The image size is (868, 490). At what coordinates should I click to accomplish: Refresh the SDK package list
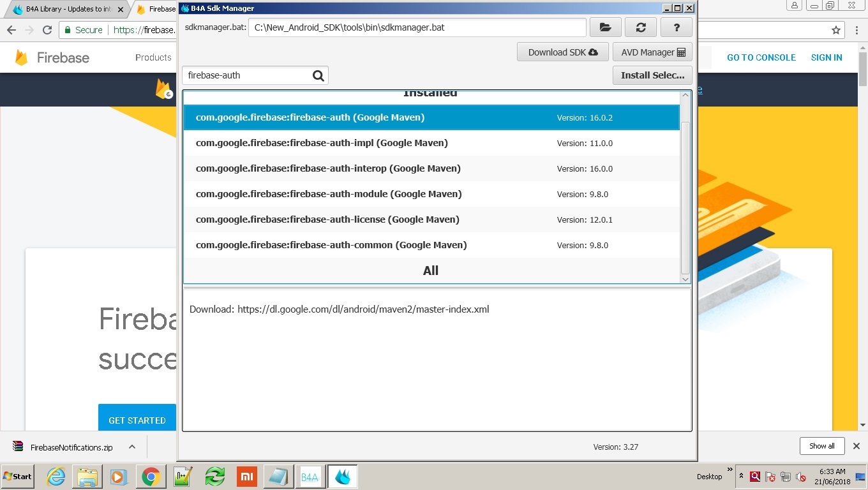point(641,27)
